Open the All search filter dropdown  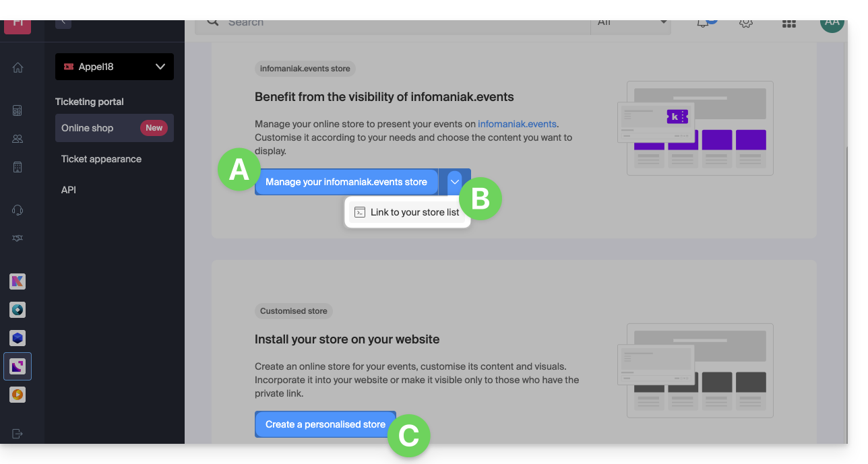631,24
